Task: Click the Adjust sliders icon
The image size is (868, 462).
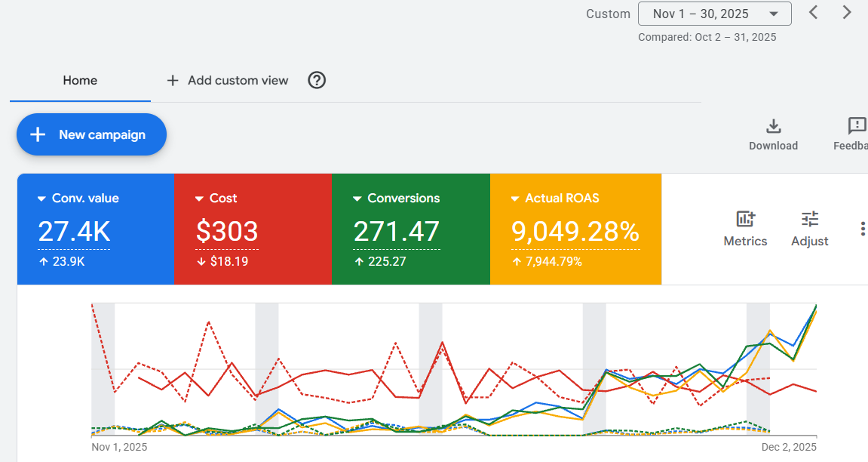Action: tap(809, 220)
